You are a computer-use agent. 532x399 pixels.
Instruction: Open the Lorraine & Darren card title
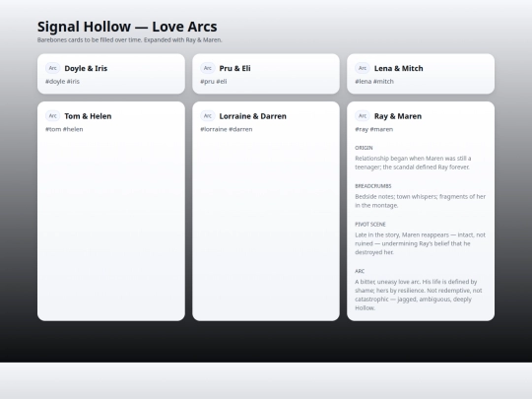point(253,116)
